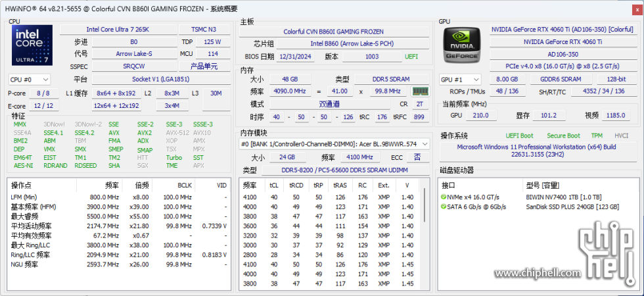Click the 双通道 memory mode field

point(329,104)
